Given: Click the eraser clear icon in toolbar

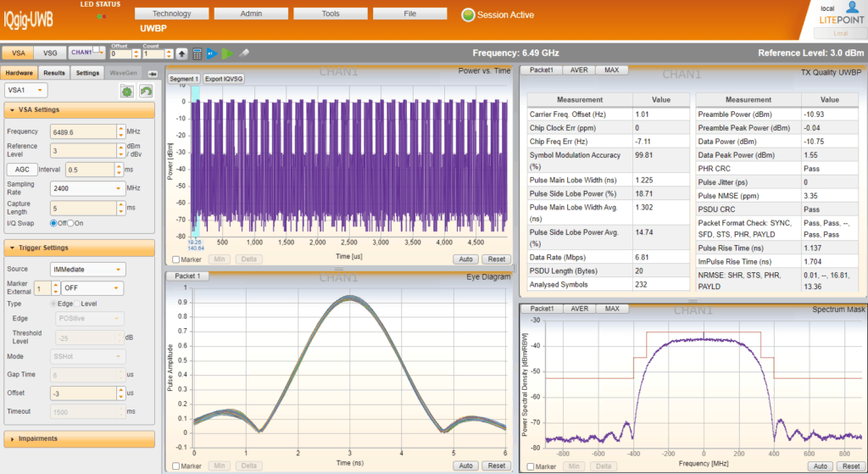Looking at the screenshot, I should [243, 53].
